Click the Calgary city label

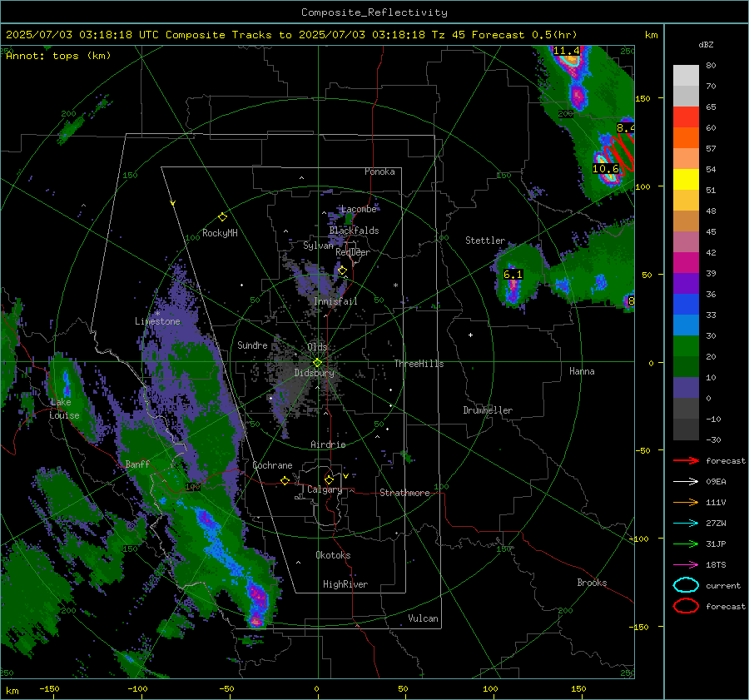pyautogui.click(x=325, y=489)
